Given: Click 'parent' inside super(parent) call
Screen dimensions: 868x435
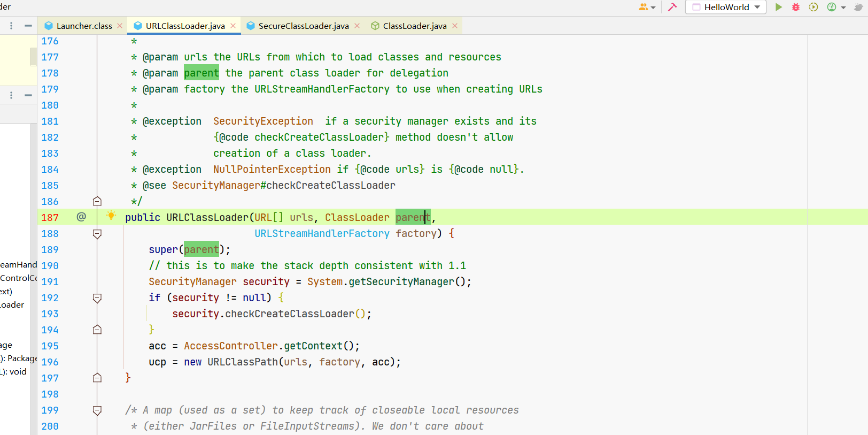Looking at the screenshot, I should 201,249.
